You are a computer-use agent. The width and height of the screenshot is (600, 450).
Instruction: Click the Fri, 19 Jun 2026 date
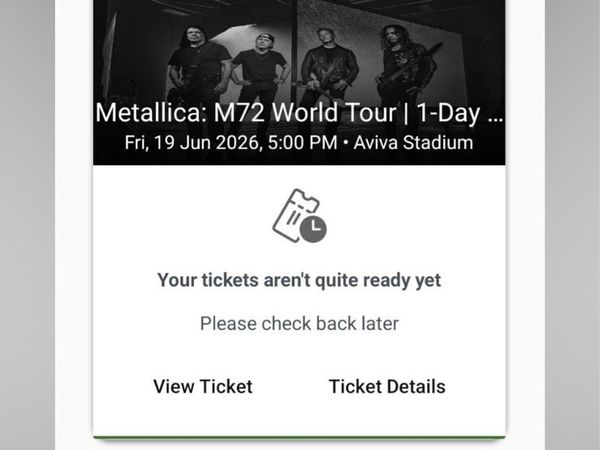[x=192, y=143]
